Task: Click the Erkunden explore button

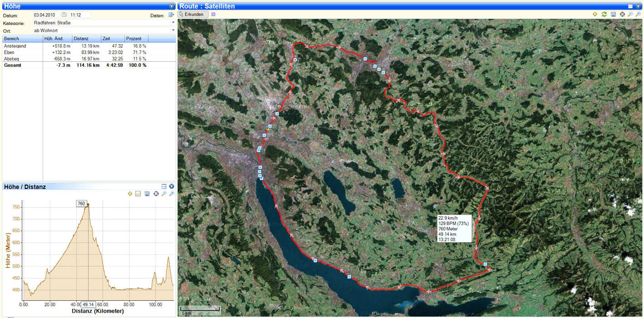Action: [x=193, y=14]
